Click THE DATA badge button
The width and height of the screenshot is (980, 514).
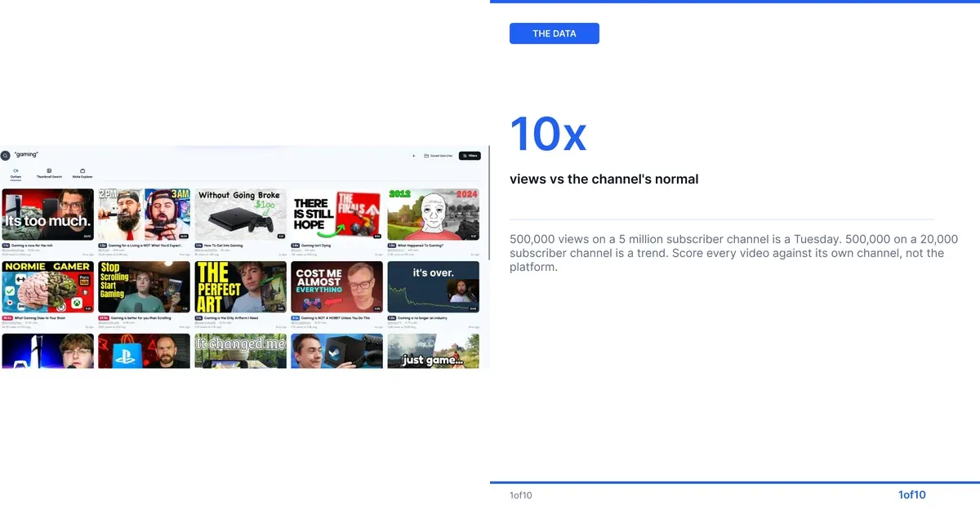(x=555, y=33)
